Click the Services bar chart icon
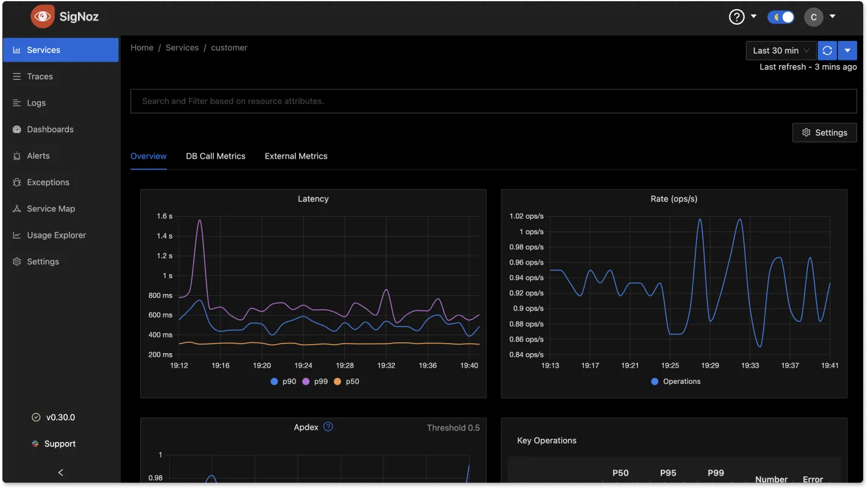Screen dimensions: 868x489 [x=17, y=50]
